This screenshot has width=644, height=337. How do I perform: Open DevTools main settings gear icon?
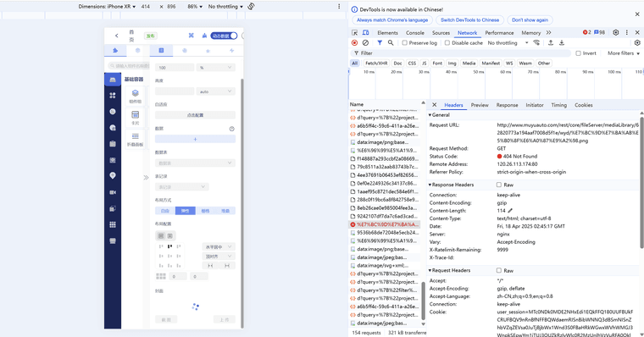[x=616, y=32]
